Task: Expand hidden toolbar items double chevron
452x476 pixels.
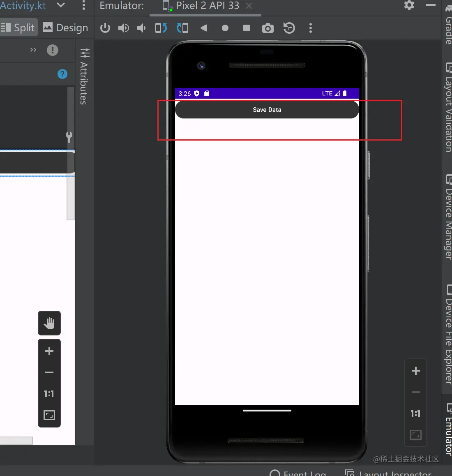Action: point(33,50)
